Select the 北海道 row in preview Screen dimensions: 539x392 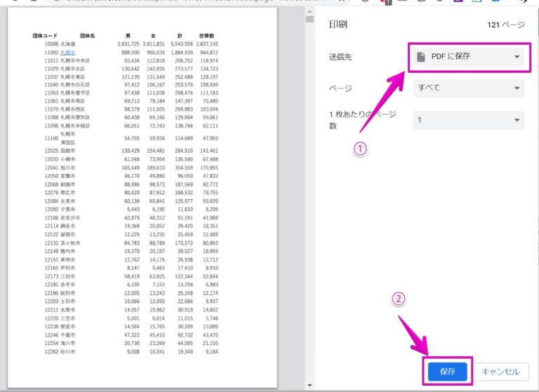[67, 43]
